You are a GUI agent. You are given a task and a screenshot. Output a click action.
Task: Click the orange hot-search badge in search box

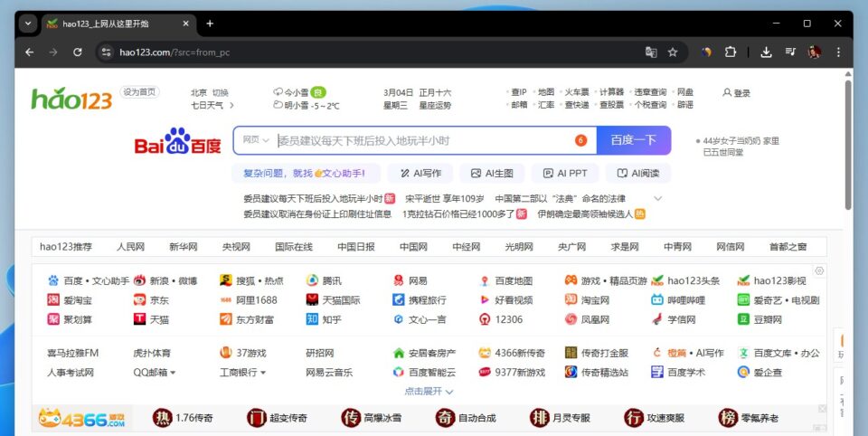pyautogui.click(x=580, y=140)
